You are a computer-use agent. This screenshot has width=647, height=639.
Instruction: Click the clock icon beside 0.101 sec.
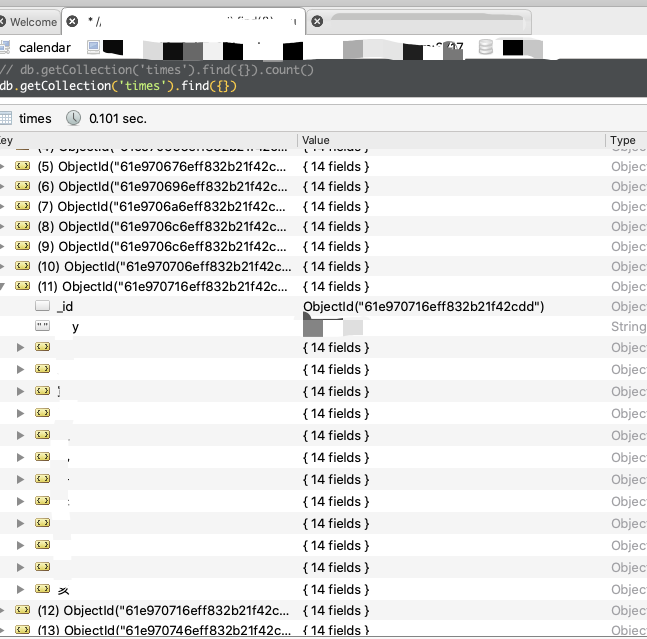tap(73, 118)
